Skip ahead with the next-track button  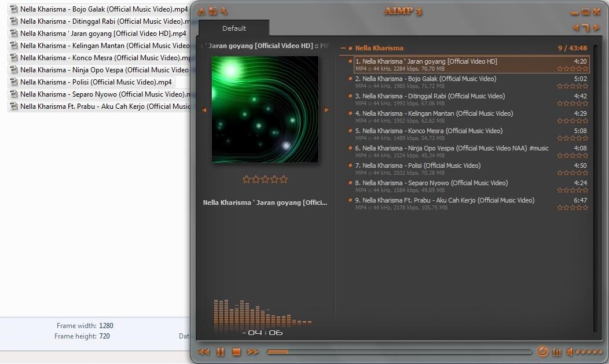[x=253, y=351]
